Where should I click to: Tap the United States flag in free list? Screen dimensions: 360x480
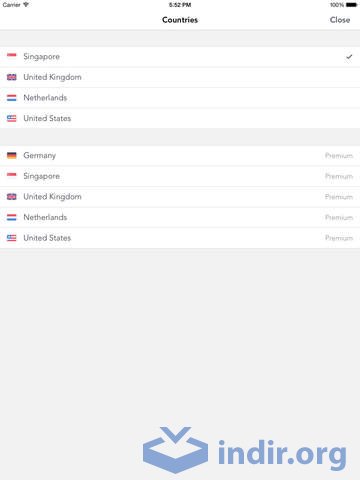(12, 118)
